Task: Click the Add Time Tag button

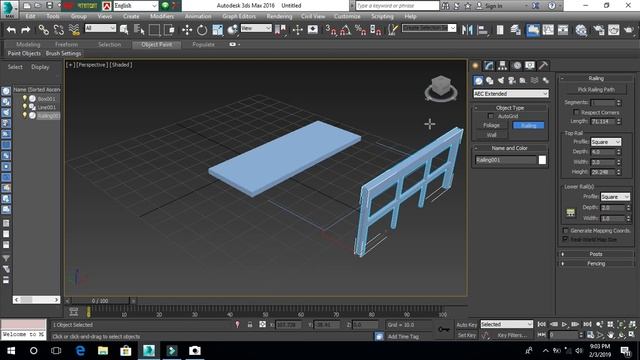Action: click(403, 336)
